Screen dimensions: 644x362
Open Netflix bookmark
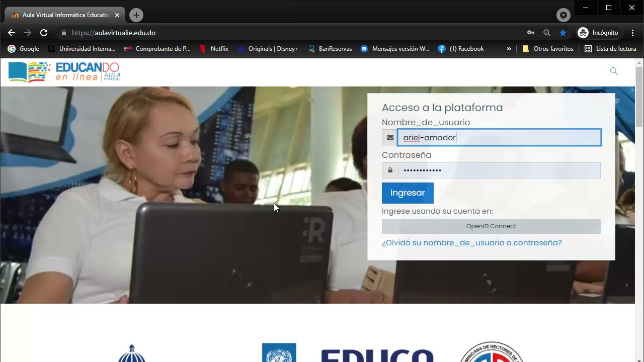(x=214, y=49)
